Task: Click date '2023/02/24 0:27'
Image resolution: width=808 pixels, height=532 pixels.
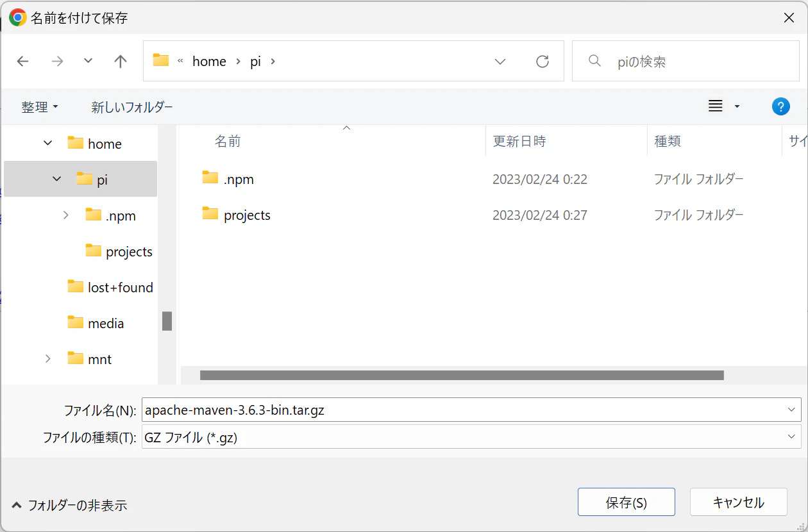Action: [540, 215]
